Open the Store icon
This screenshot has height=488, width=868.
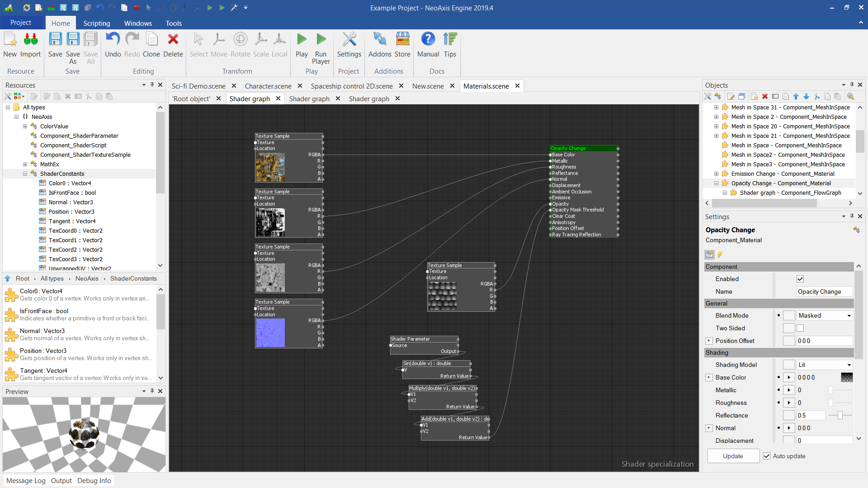[x=402, y=40]
